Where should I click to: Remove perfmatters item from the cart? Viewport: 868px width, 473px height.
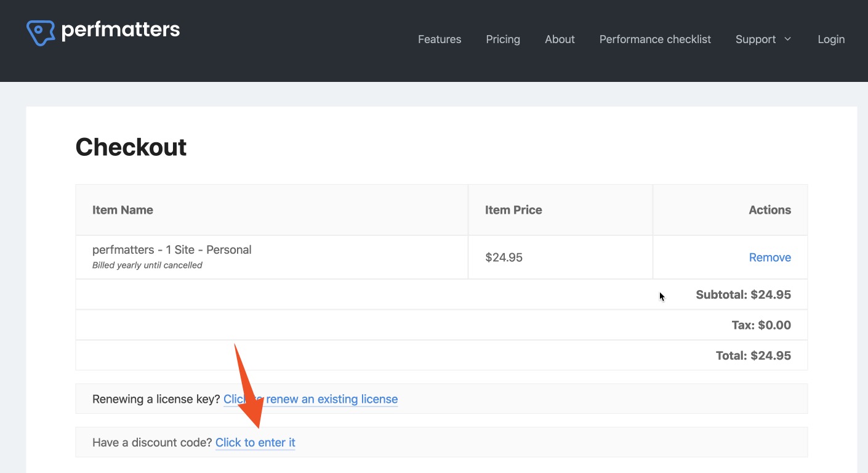pos(770,257)
